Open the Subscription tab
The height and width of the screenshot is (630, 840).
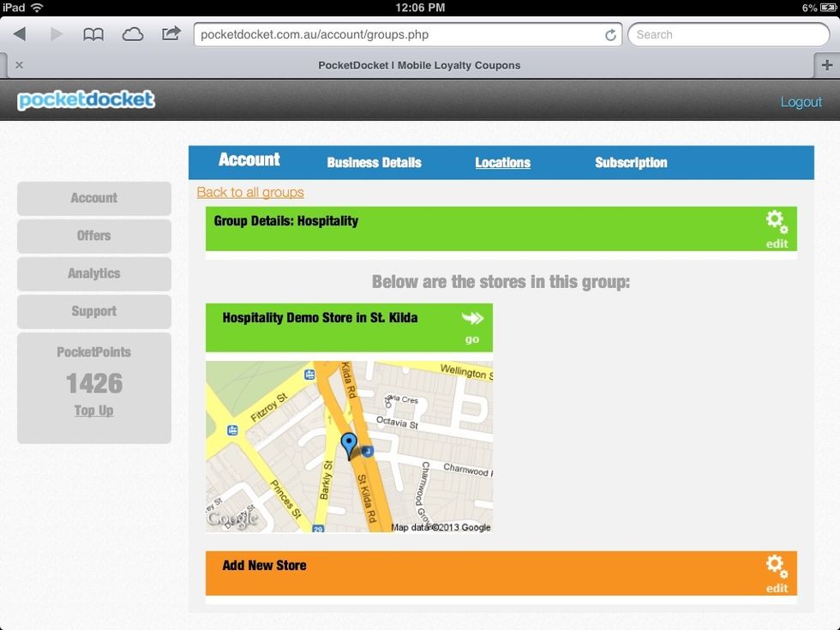click(631, 163)
